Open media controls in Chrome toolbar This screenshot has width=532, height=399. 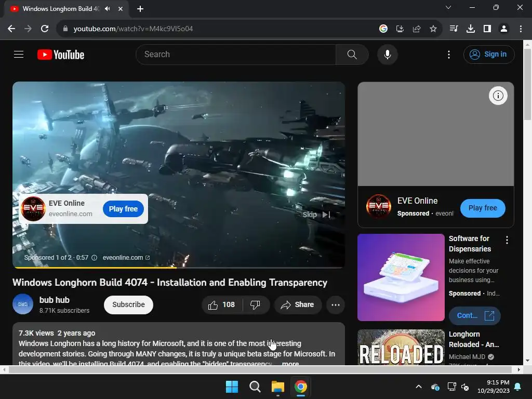pyautogui.click(x=454, y=29)
